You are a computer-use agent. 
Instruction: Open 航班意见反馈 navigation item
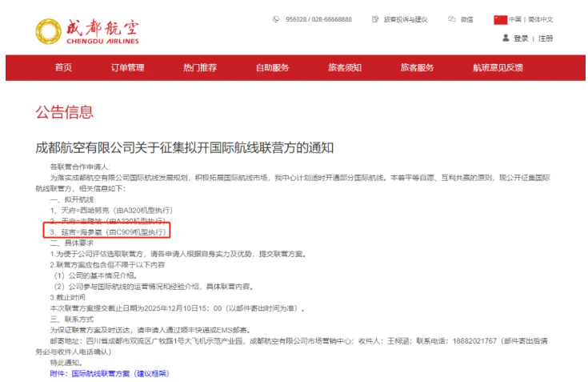(498, 68)
